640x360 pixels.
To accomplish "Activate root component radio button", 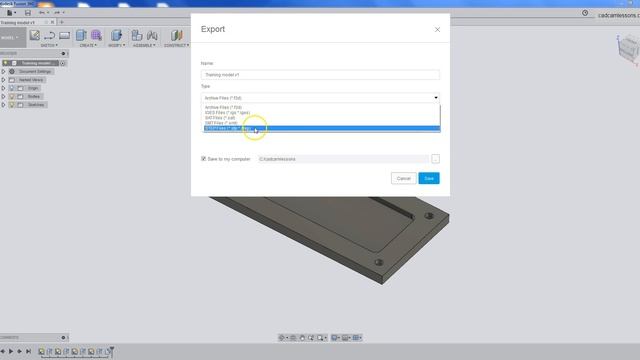I will click(62, 63).
